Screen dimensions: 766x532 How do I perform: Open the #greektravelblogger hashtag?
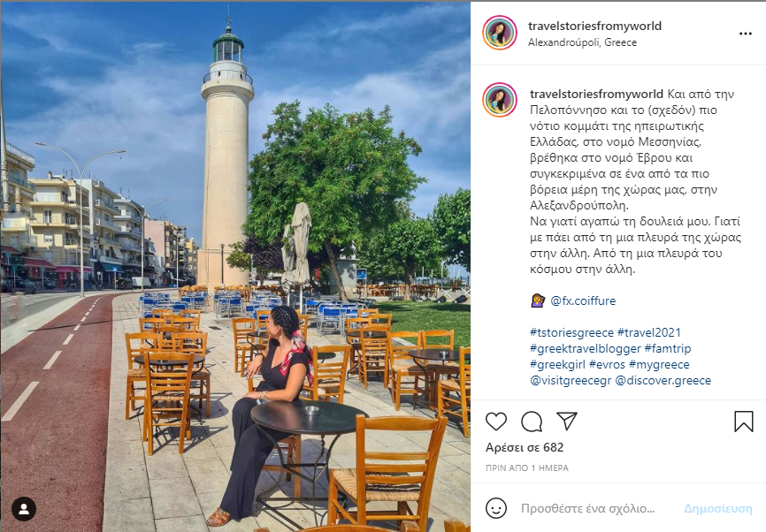(586, 348)
